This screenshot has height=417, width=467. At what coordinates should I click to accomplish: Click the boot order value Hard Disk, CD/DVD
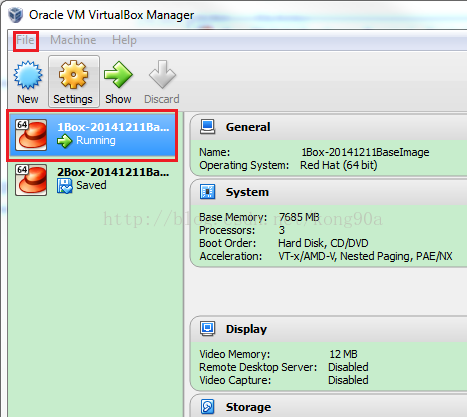(x=323, y=243)
